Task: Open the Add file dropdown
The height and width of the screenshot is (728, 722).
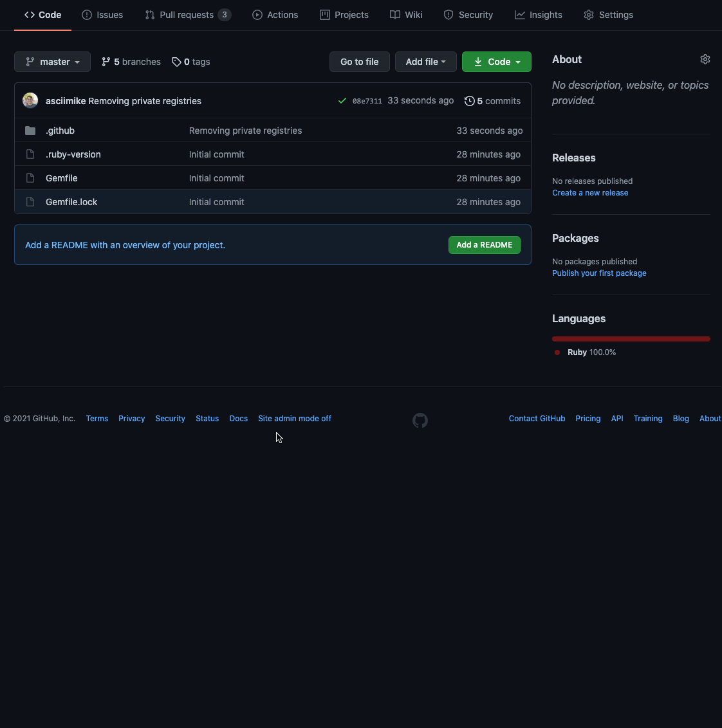Action: point(425,62)
